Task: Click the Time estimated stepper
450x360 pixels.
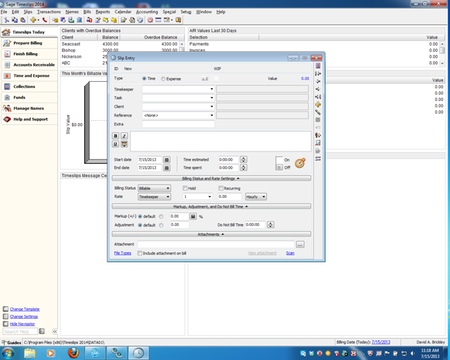Action: [x=243, y=160]
